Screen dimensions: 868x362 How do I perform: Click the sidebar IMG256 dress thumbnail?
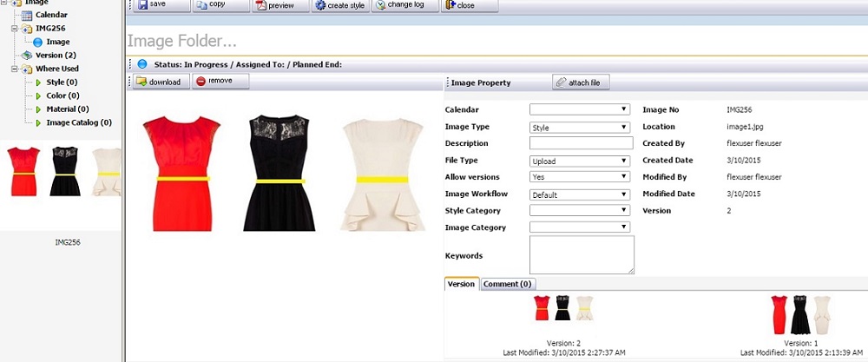point(64,172)
